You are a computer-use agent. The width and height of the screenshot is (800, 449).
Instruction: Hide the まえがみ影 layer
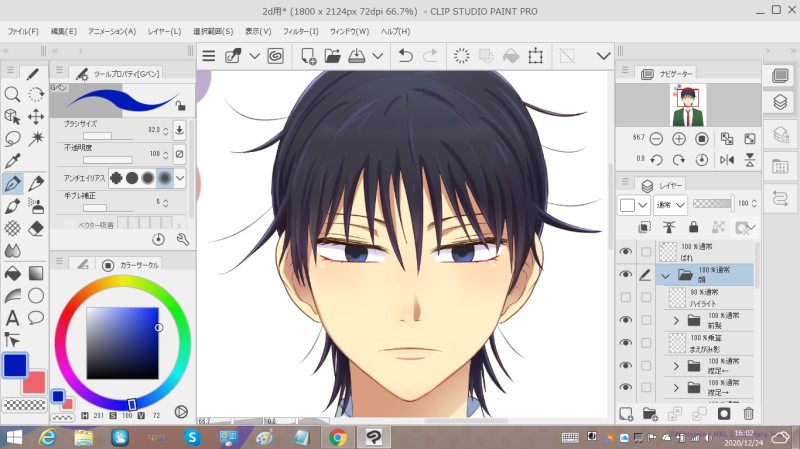point(626,343)
